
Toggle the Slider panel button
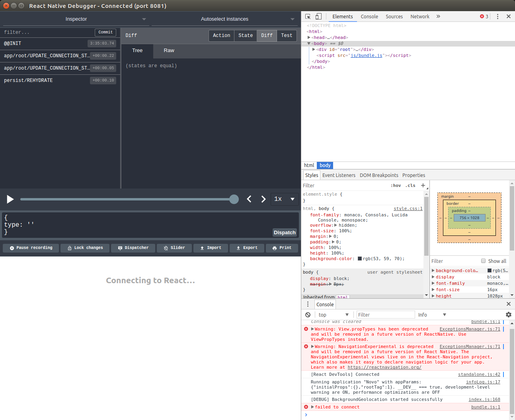174,248
